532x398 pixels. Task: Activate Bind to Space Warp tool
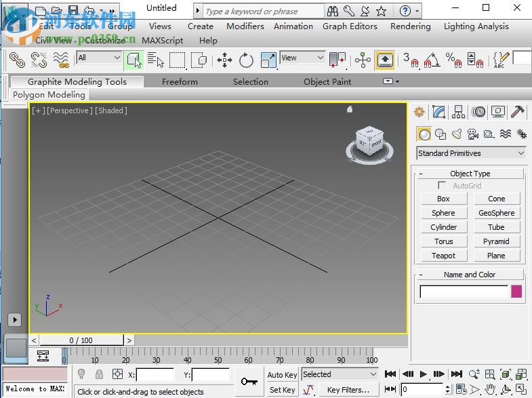click(x=61, y=60)
